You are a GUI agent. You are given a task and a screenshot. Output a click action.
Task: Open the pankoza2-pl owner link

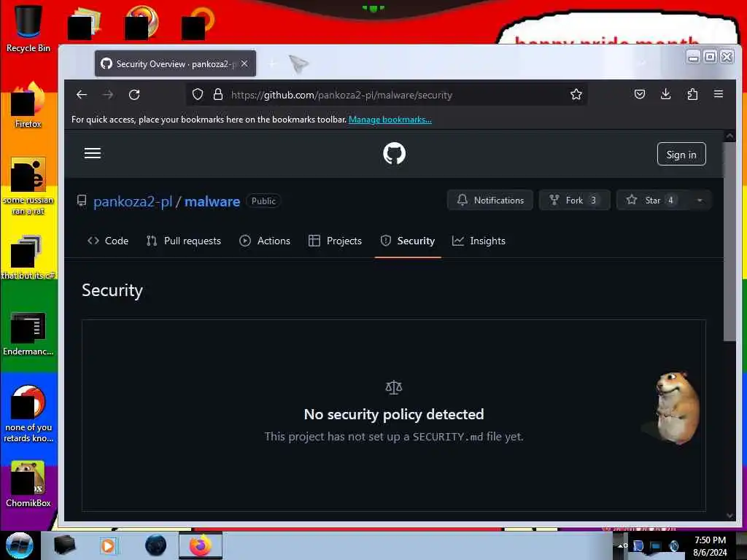point(133,201)
